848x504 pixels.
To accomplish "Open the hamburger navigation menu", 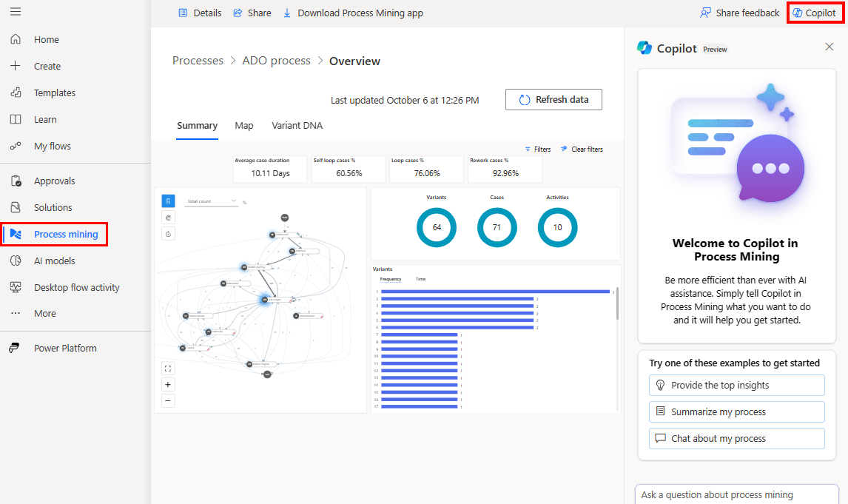I will 16,12.
